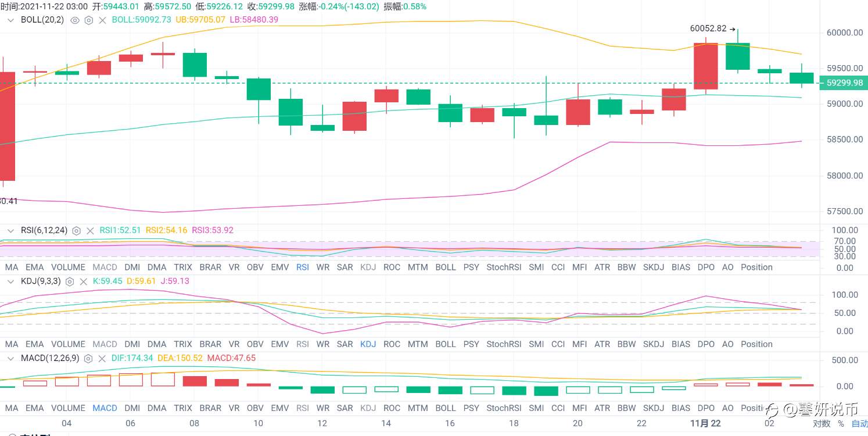The width and height of the screenshot is (868, 436).
Task: Select BIAS tab under the RSI pane
Action: point(681,267)
